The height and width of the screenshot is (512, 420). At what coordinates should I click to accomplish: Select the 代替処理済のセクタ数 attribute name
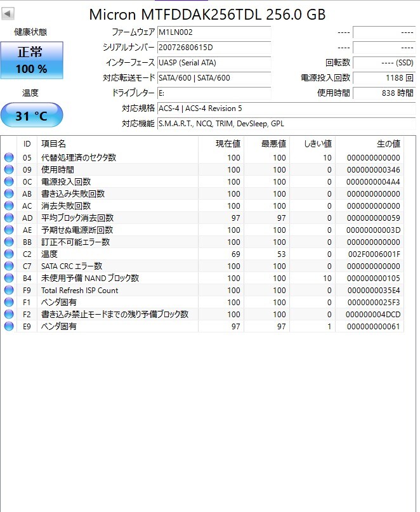[79, 157]
